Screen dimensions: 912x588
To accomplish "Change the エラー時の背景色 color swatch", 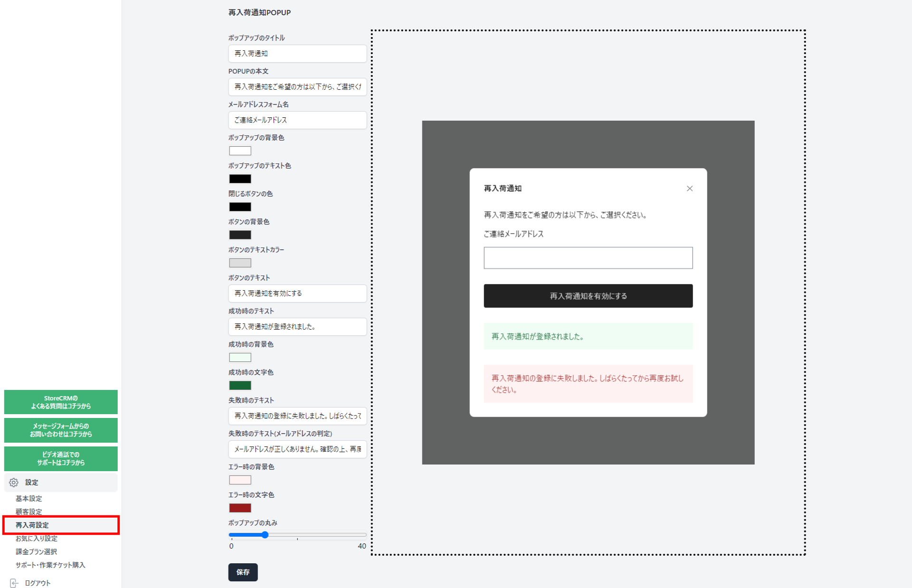I will click(239, 480).
